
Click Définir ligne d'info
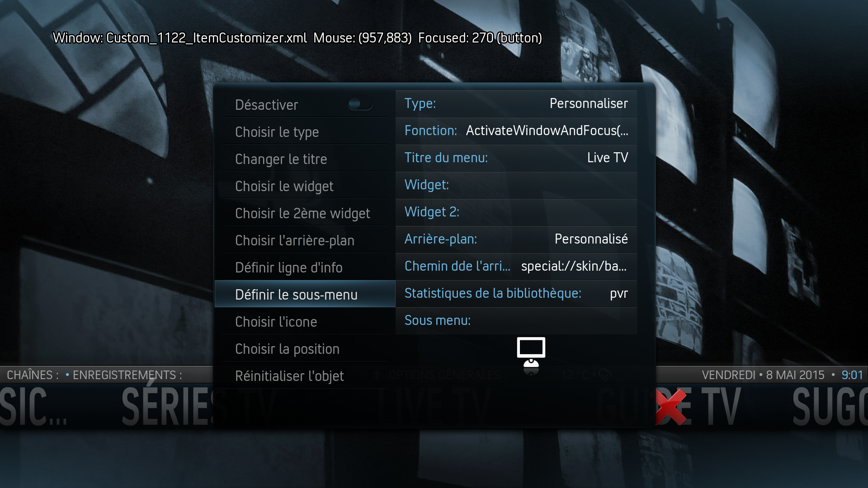305,267
